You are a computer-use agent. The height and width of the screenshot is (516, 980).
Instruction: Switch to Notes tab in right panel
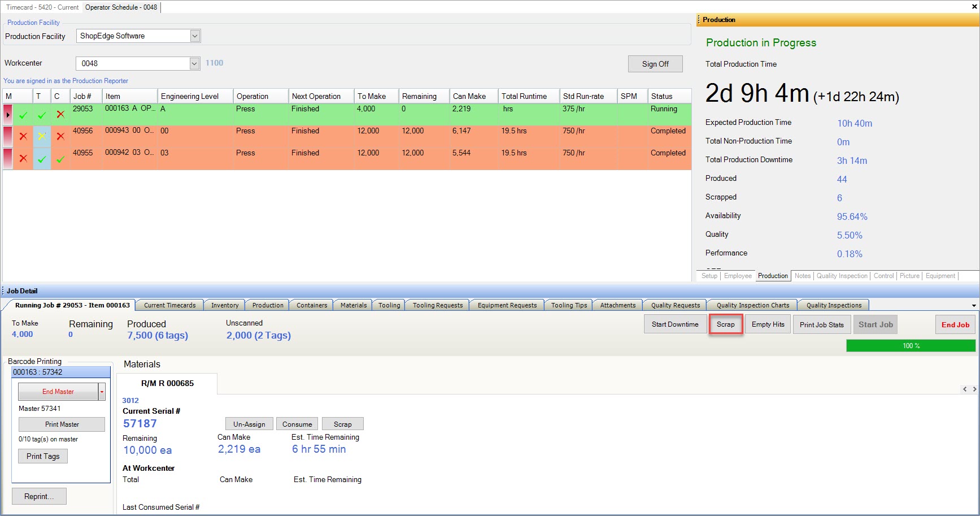803,276
